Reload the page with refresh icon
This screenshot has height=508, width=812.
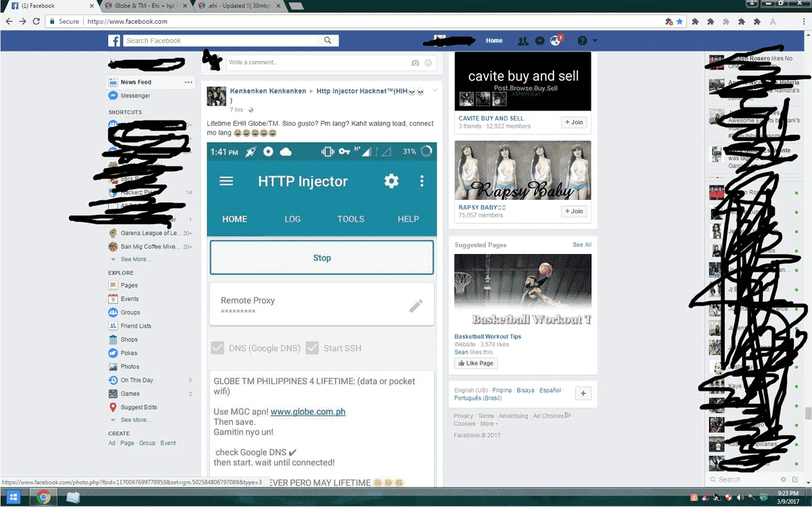(x=37, y=22)
